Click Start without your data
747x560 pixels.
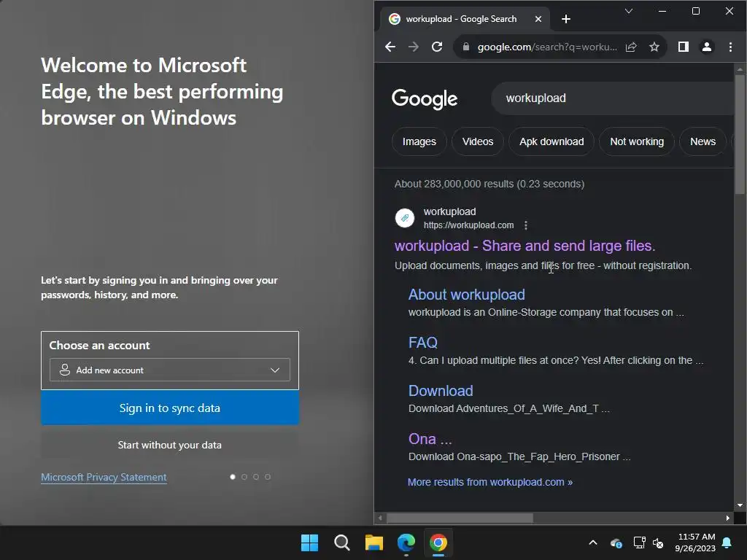(x=169, y=445)
